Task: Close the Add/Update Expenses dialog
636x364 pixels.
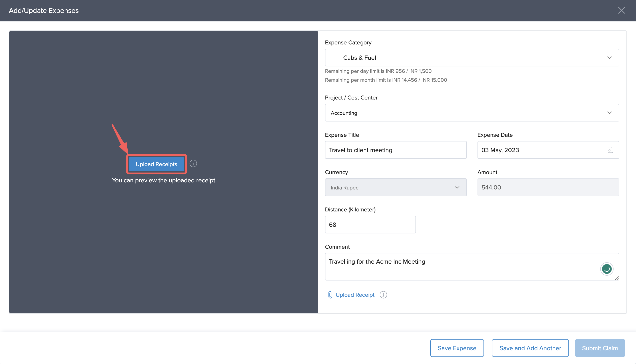Action: [x=621, y=10]
